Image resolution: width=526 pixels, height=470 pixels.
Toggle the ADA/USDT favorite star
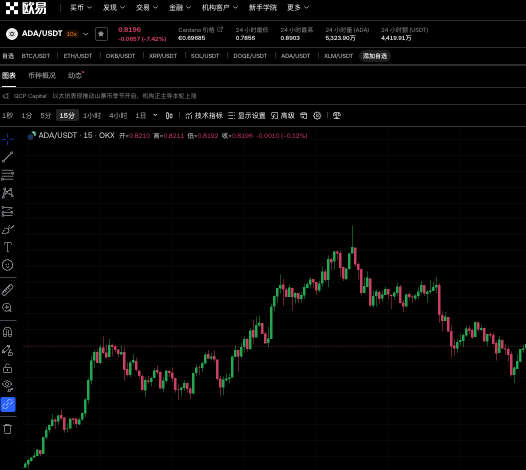(101, 34)
